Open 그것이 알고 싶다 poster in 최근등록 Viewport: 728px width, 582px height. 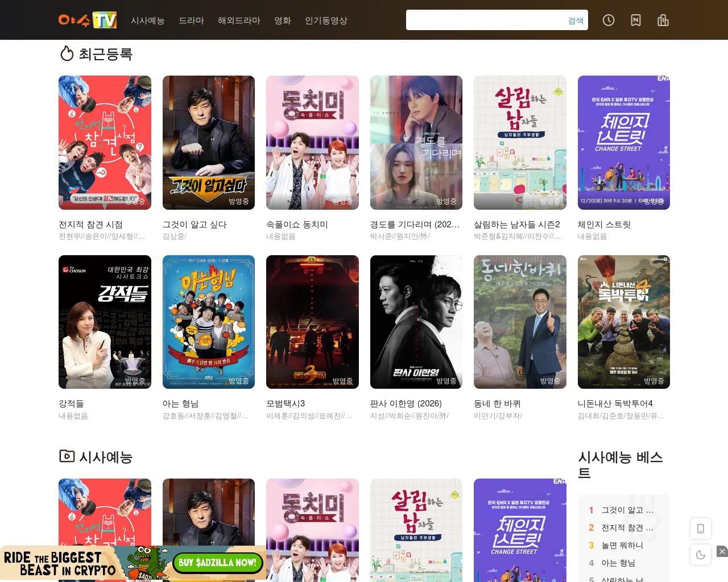(x=209, y=143)
